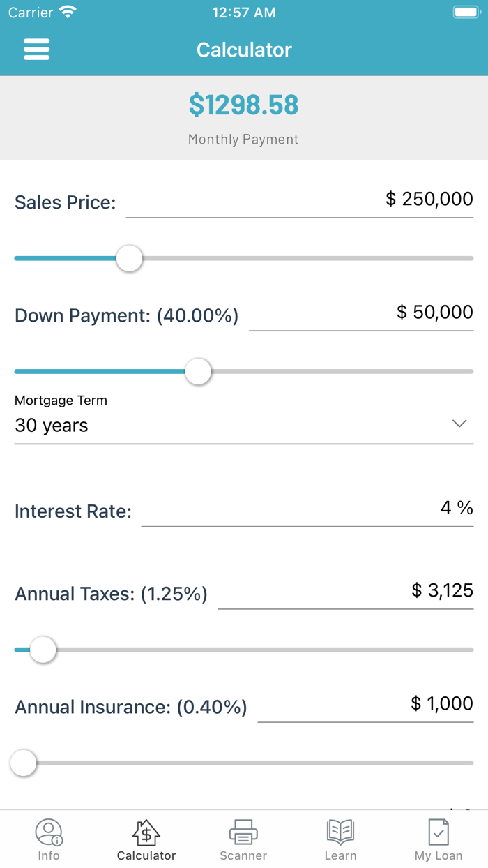
Task: Tap the battery indicator icon
Action: point(466,10)
